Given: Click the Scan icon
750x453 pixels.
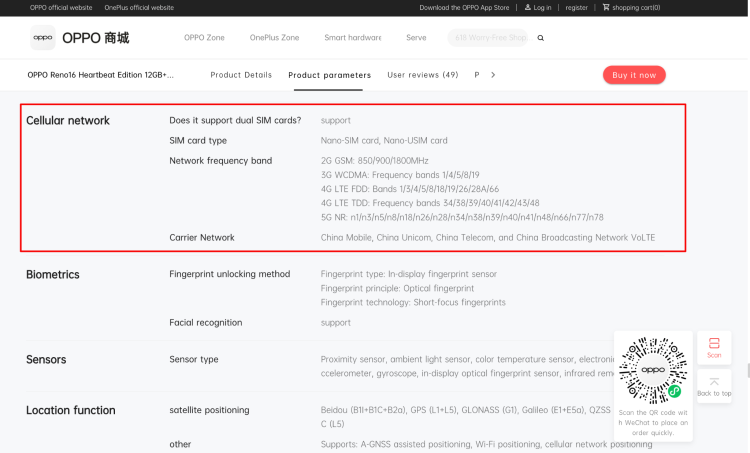Looking at the screenshot, I should pyautogui.click(x=714, y=343).
